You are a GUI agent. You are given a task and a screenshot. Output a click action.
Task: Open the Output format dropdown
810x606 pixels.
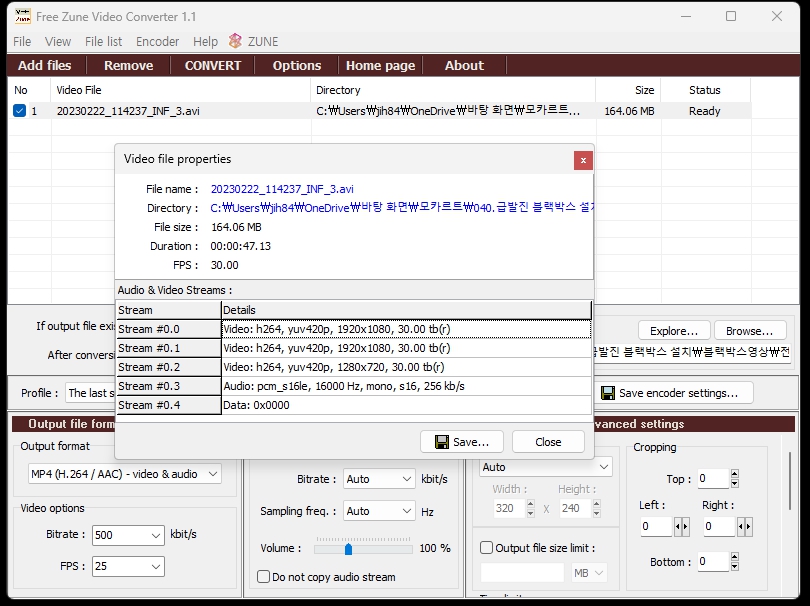click(125, 474)
